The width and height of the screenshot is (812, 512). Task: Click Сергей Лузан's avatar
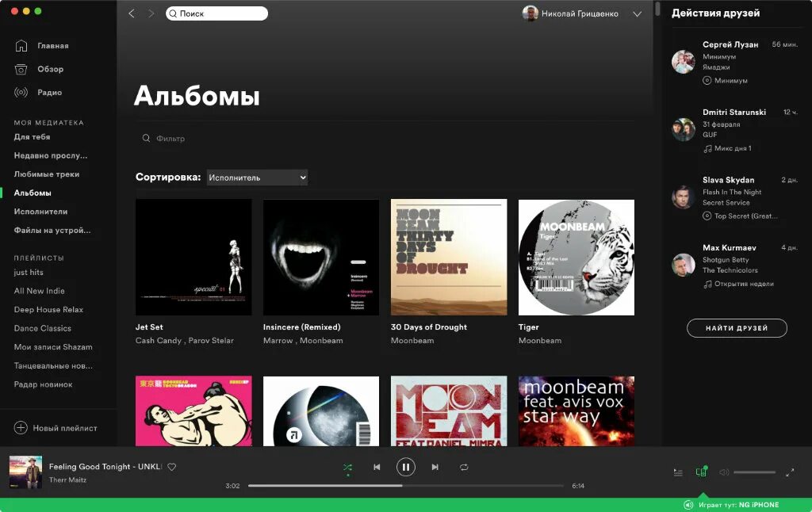click(x=683, y=62)
